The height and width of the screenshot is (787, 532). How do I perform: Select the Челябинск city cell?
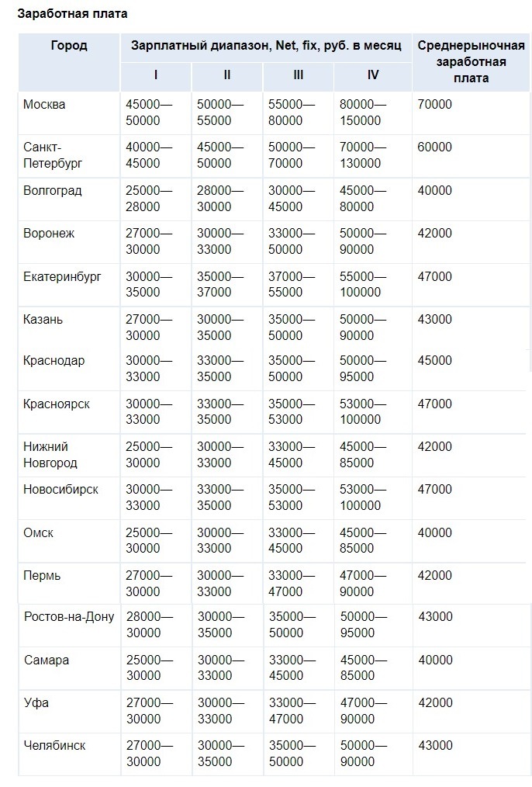(x=54, y=745)
